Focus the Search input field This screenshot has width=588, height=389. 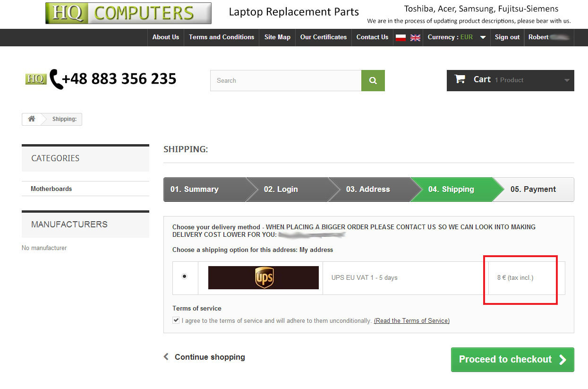coord(286,80)
